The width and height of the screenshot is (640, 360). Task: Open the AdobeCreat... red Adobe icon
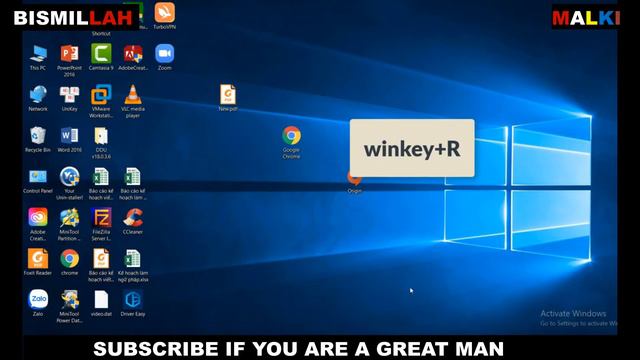point(133,54)
